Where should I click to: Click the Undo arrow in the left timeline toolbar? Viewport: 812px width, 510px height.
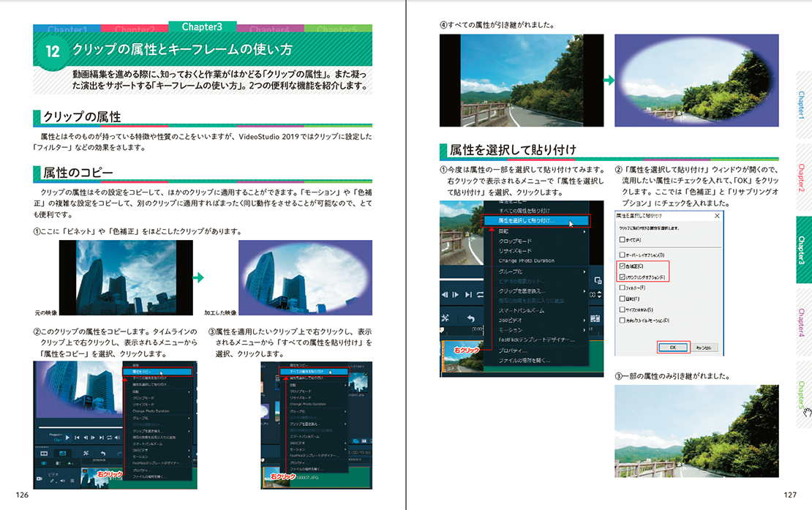point(102,454)
